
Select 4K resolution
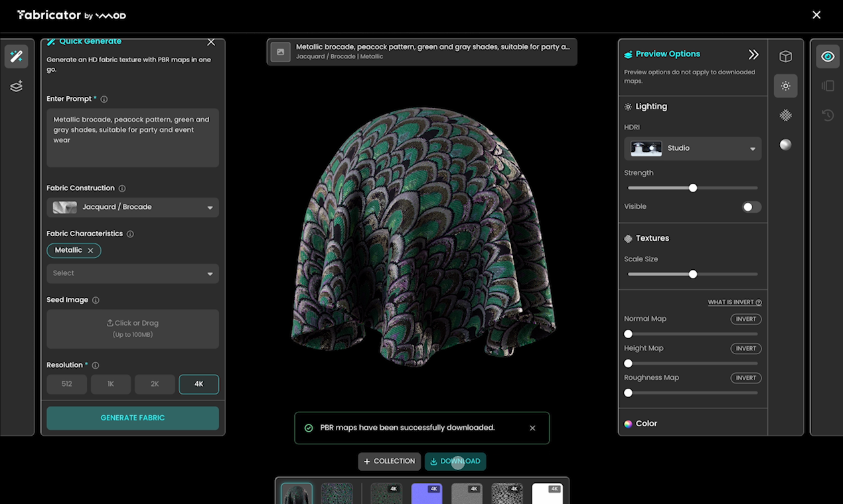click(x=199, y=385)
